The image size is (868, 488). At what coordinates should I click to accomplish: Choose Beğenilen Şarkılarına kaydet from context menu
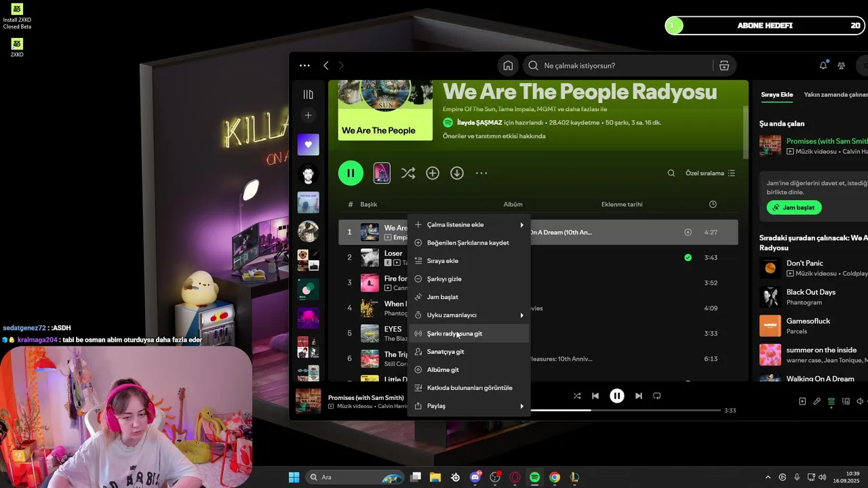469,243
